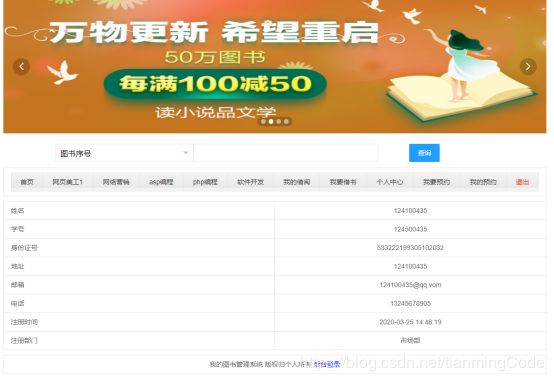Open the php编程 category
This screenshot has width=554, height=381.
pyautogui.click(x=205, y=182)
